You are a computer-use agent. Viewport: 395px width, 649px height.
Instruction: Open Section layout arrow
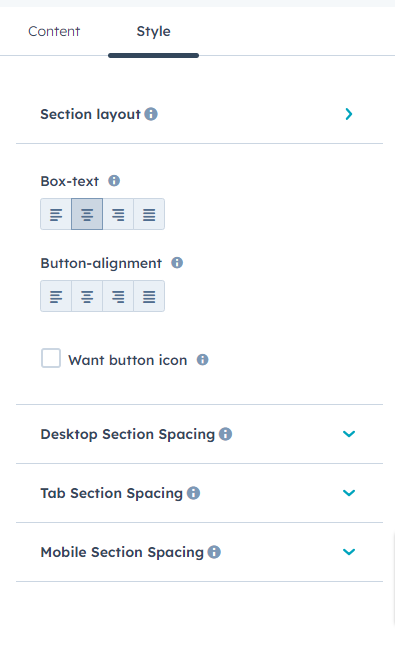(x=349, y=114)
